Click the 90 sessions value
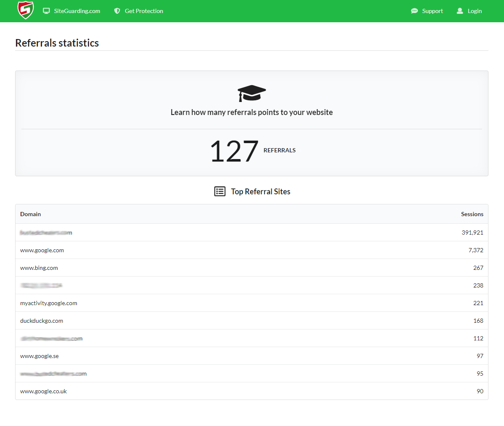Image resolution: width=504 pixels, height=426 pixels. tap(480, 391)
